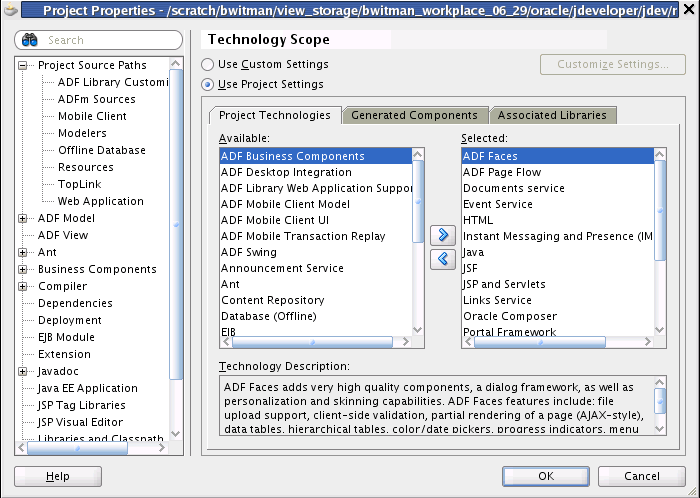Image resolution: width=700 pixels, height=498 pixels.
Task: Select ADF Business Components in Available list
Action: pos(316,156)
